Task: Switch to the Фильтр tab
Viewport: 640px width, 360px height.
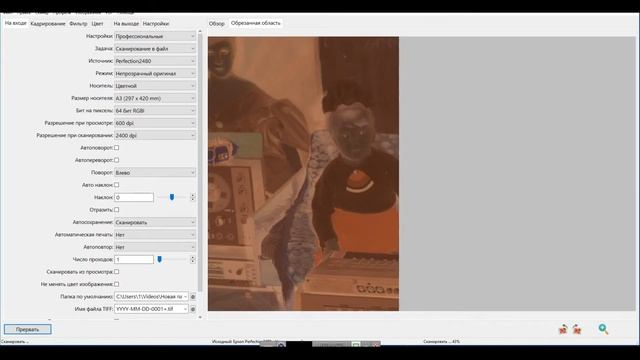Action: (x=78, y=24)
